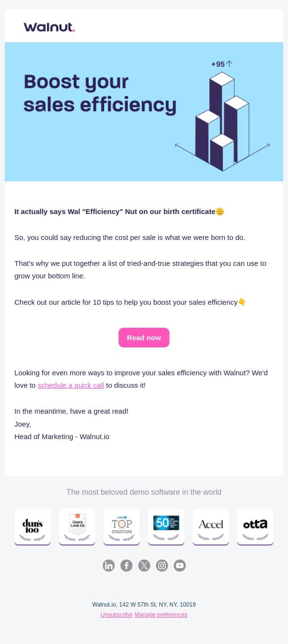
Task: Click the Users Love Us badge
Action: click(77, 527)
